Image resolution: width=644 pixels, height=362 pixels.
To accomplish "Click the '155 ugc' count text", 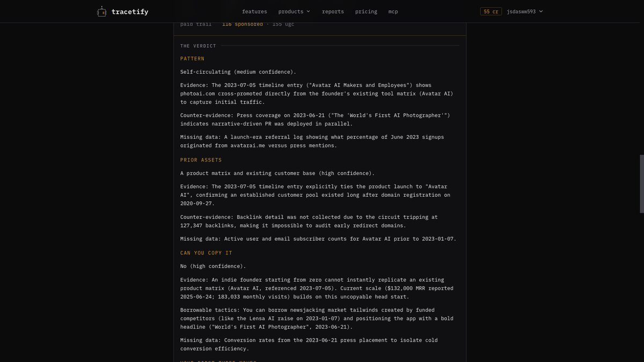I will pyautogui.click(x=283, y=24).
